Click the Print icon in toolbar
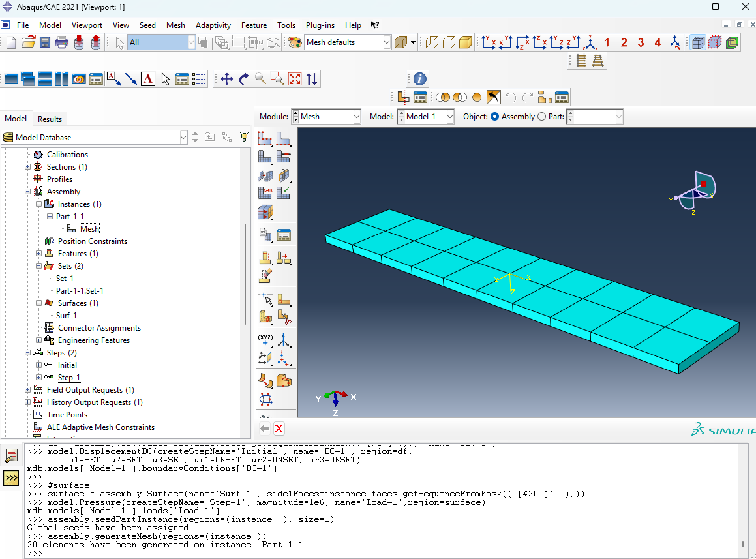 coord(62,42)
